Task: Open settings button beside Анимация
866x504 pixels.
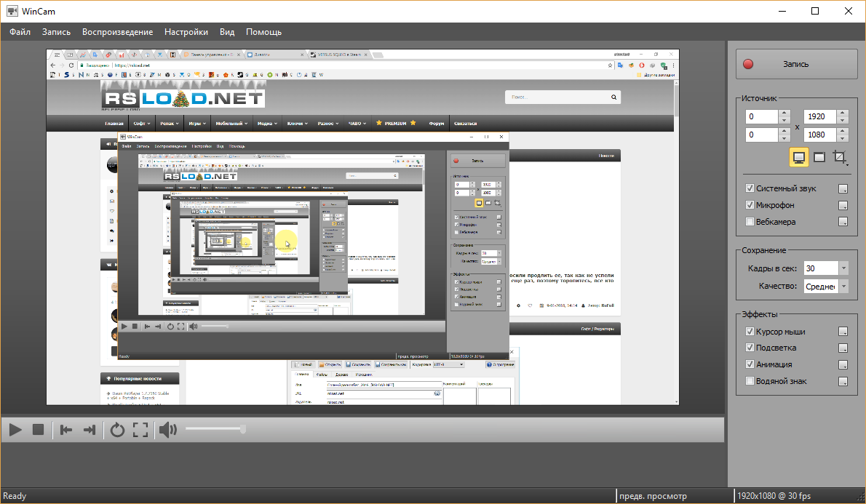Action: point(843,364)
